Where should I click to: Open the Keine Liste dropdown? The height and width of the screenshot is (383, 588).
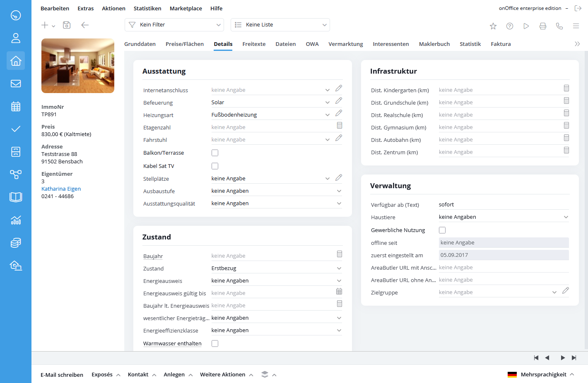280,25
